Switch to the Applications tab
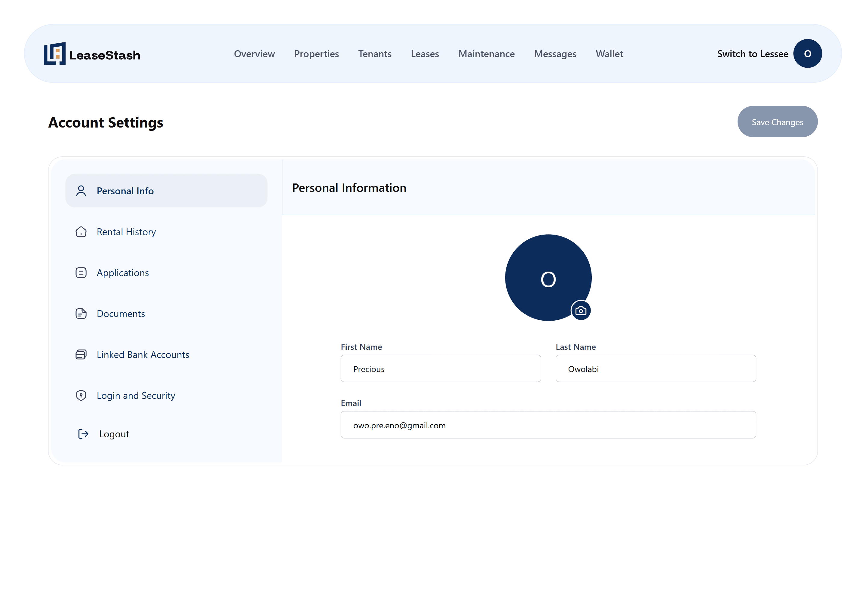This screenshot has height=616, width=866. 166,273
